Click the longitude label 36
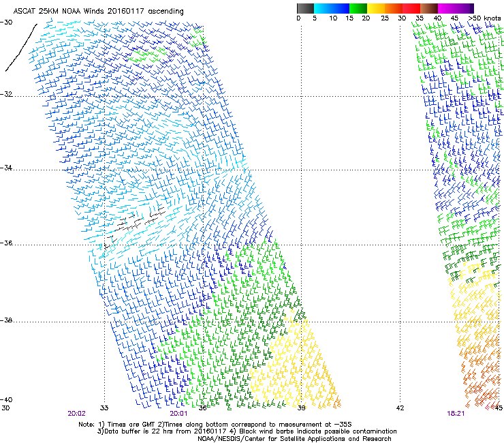The height and width of the screenshot is (443, 504). pyautogui.click(x=202, y=408)
